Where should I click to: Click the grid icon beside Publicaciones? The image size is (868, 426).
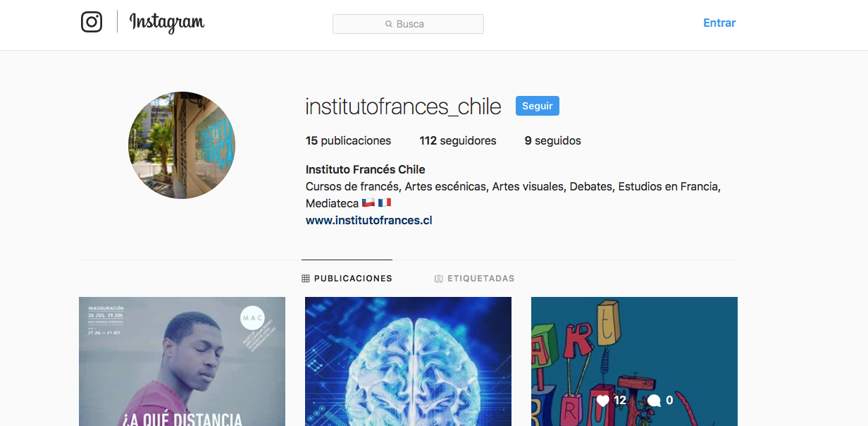click(305, 279)
